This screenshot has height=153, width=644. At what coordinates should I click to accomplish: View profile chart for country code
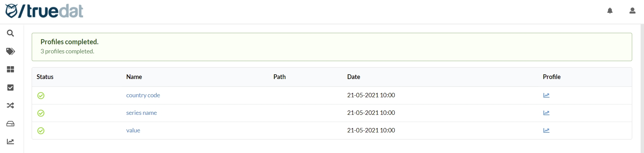(546, 95)
